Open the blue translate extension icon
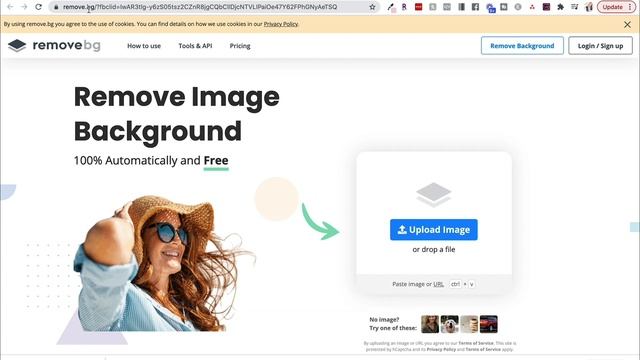The width and height of the screenshot is (640, 360). (490, 8)
